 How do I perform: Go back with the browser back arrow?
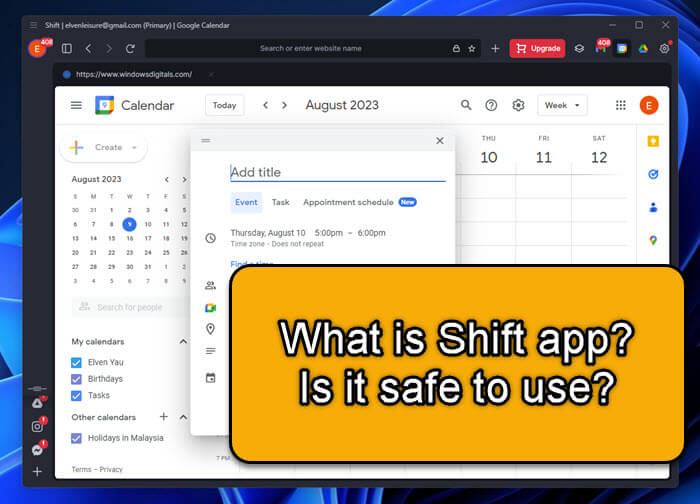tap(88, 48)
